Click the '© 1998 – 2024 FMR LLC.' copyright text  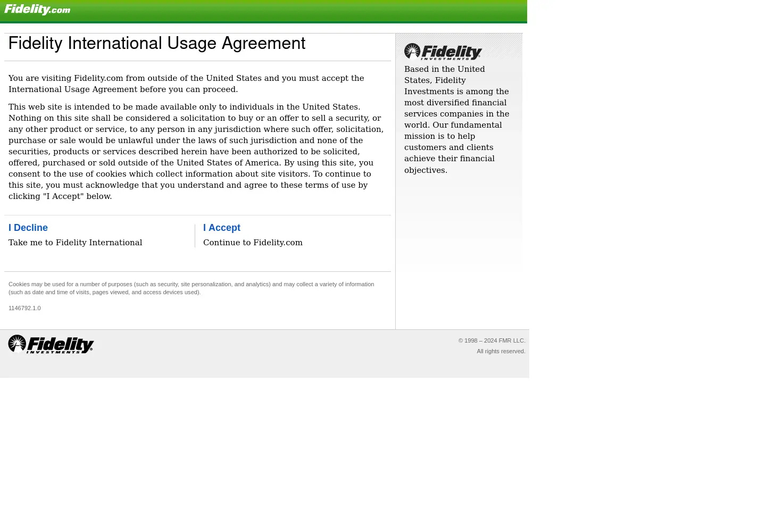pos(492,340)
